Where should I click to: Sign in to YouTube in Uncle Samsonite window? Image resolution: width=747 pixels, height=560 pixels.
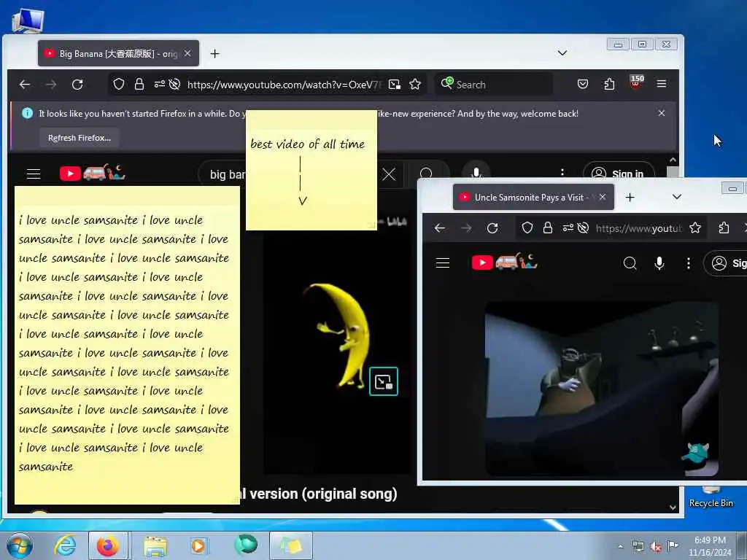click(725, 262)
